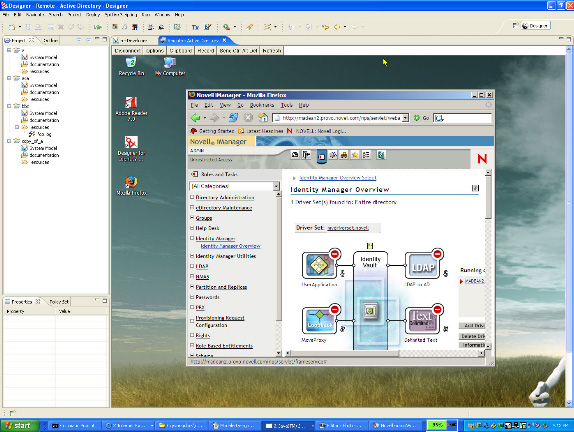Expand the Help Desk role
Image resolution: width=574 pixels, height=432 pixels.
192,228
